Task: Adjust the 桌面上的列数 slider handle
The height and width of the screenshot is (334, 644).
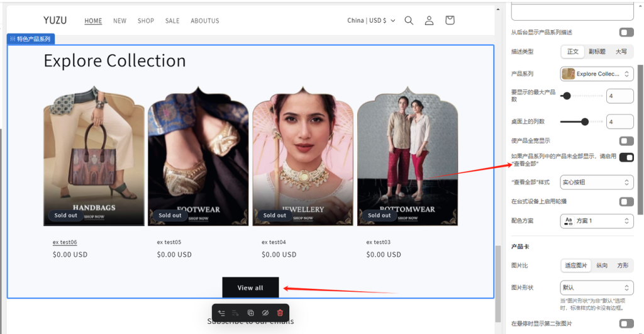Action: coord(585,122)
